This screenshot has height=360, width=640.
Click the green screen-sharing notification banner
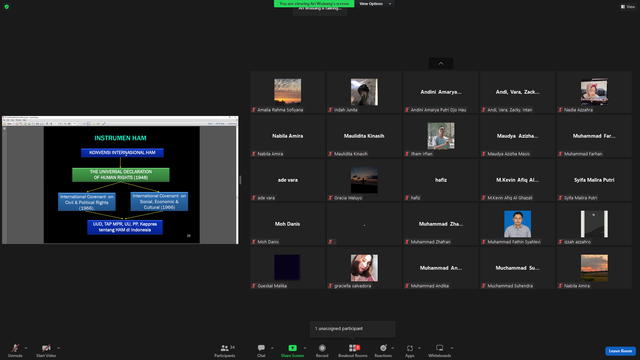coord(314,4)
